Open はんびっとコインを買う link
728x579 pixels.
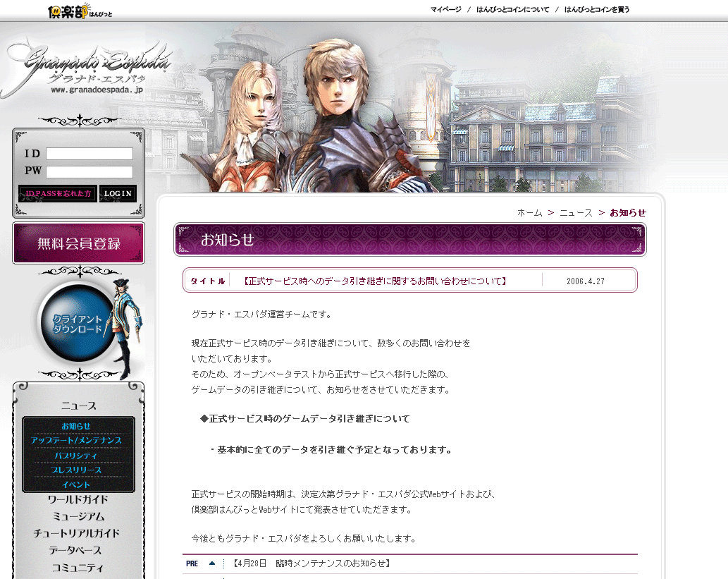click(x=596, y=10)
